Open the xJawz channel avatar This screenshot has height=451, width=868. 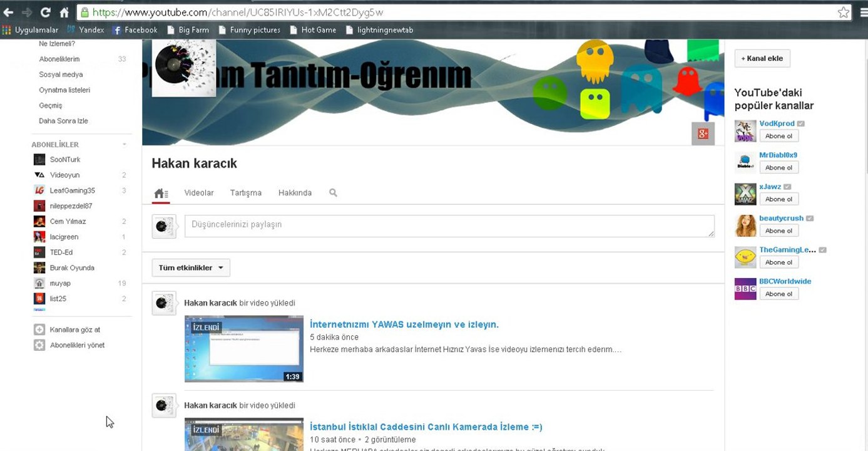(745, 194)
